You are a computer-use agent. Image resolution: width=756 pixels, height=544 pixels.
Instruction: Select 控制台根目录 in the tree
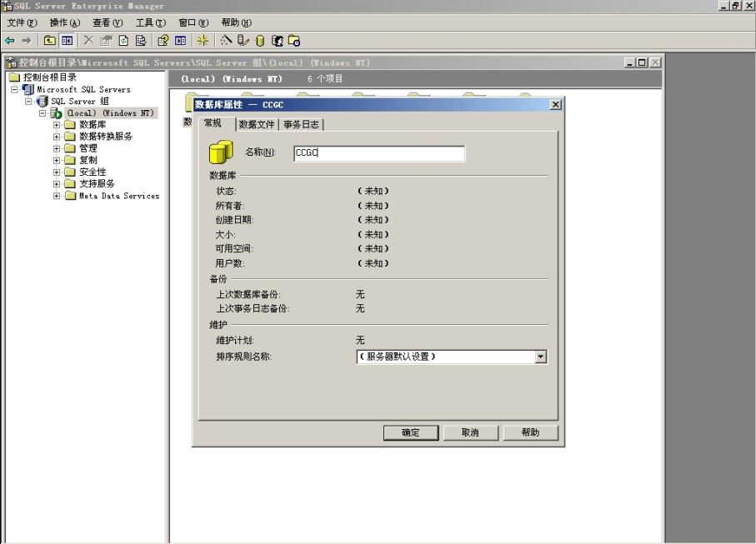click(x=50, y=77)
